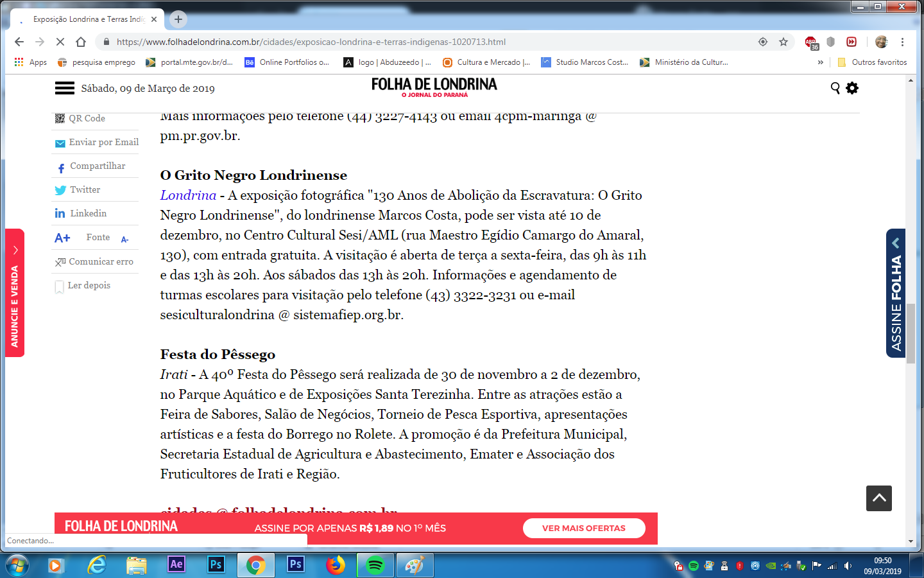The width and height of the screenshot is (924, 578).
Task: Open a new browser tab
Action: pos(178,19)
